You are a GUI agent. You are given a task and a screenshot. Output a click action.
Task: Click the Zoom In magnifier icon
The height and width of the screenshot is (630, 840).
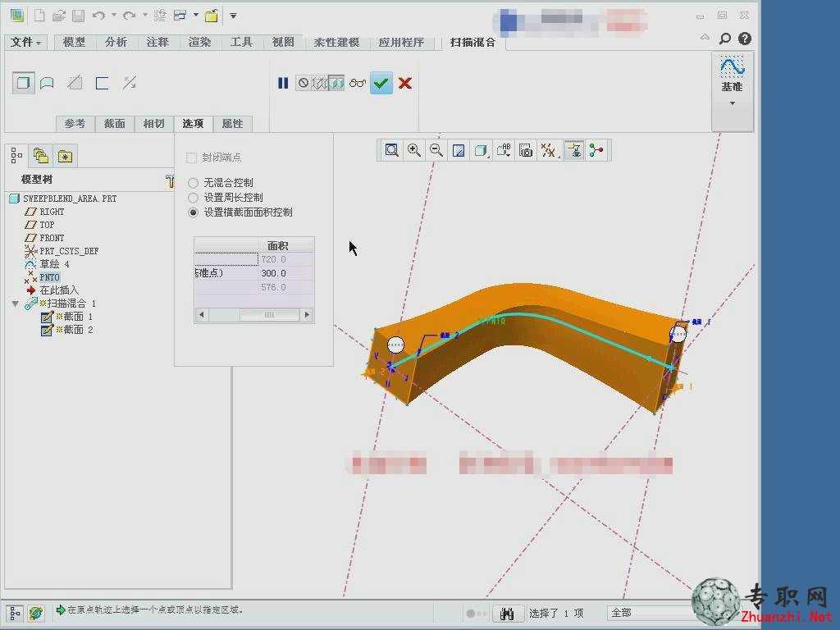point(413,151)
